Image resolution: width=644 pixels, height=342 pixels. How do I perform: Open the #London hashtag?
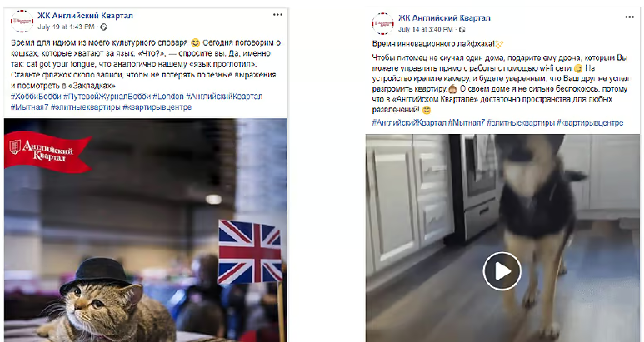[168, 97]
